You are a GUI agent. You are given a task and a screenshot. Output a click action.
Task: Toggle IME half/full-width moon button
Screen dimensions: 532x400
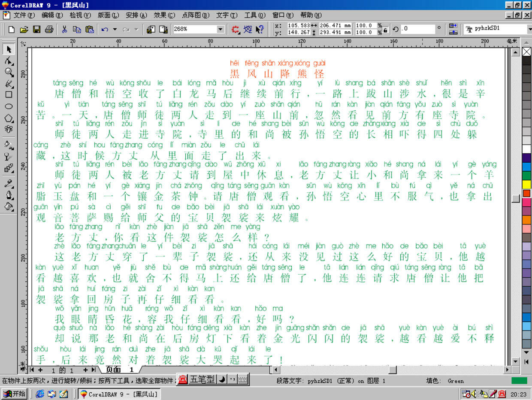(x=222, y=379)
